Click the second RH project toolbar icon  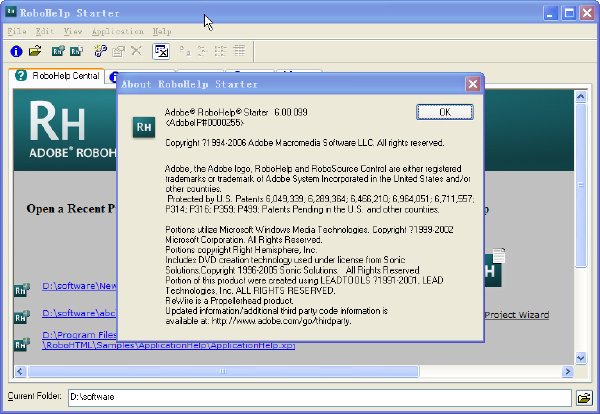[77, 51]
